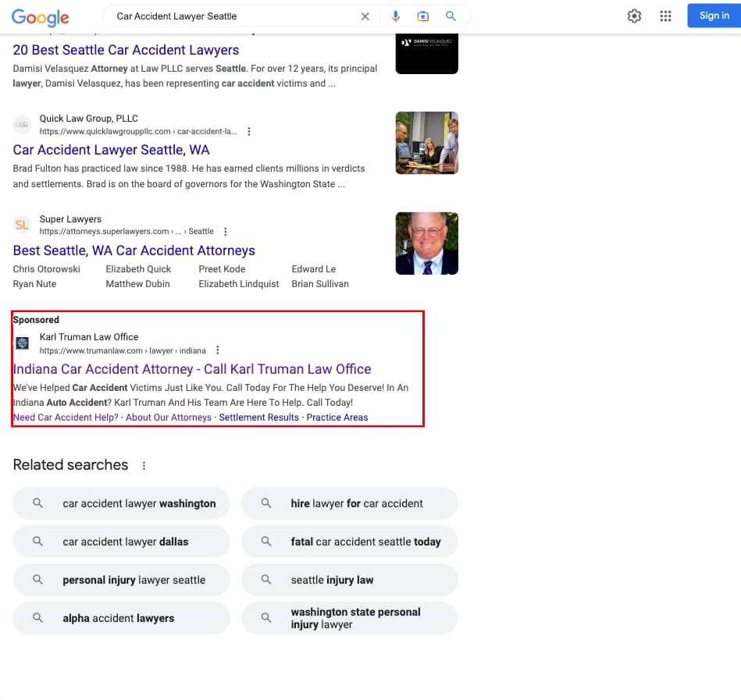
Task: Click Preet Kode attorney name
Action: 222,269
